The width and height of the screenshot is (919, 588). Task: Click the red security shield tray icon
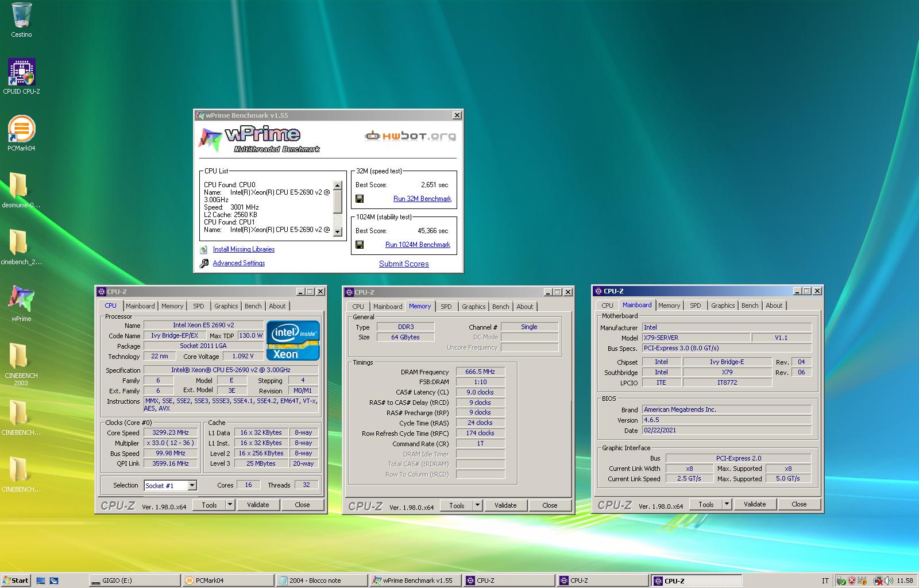click(x=851, y=581)
